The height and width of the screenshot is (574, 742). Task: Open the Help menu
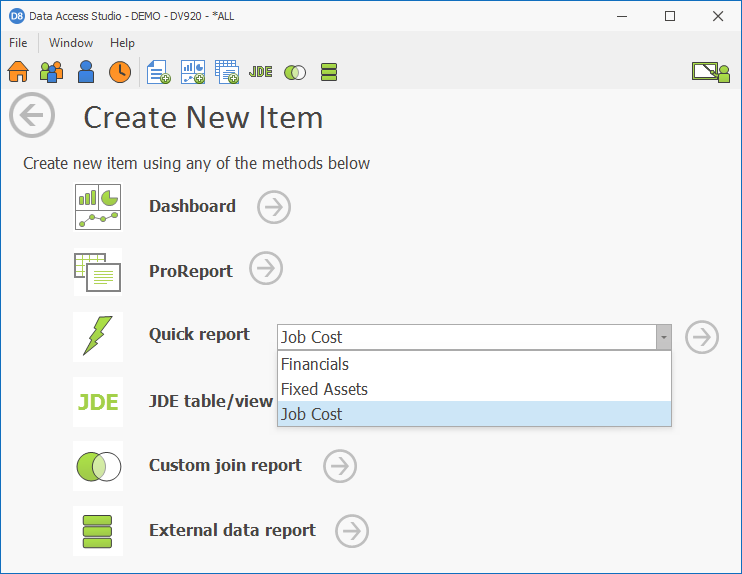(122, 43)
